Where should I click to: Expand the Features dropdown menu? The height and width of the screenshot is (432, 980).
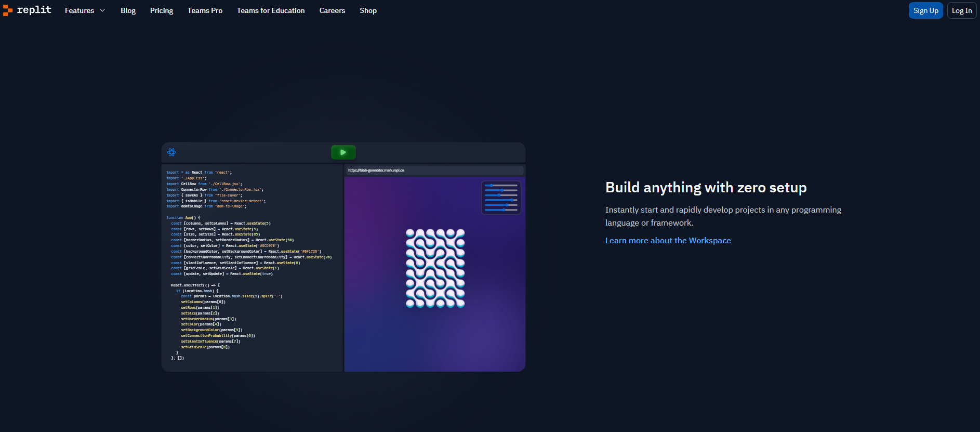click(85, 10)
